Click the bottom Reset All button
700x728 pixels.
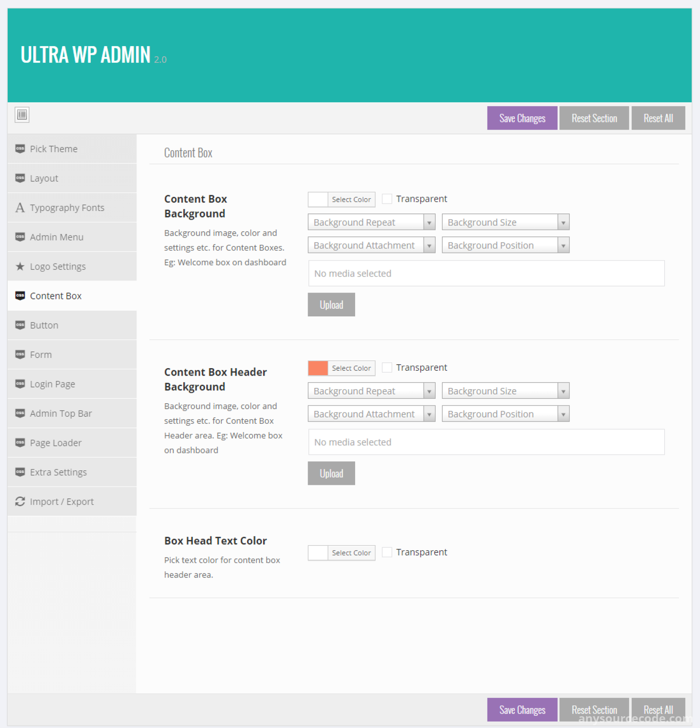click(x=658, y=710)
